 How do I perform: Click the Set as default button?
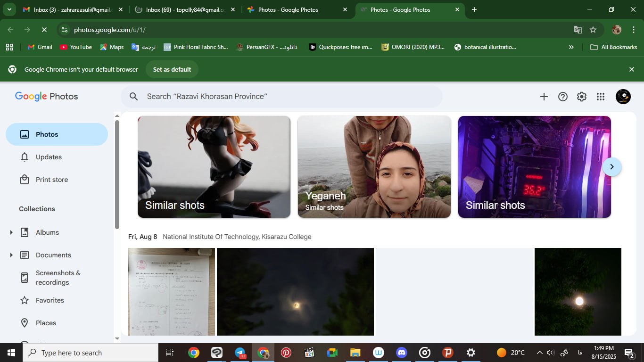[x=172, y=69]
